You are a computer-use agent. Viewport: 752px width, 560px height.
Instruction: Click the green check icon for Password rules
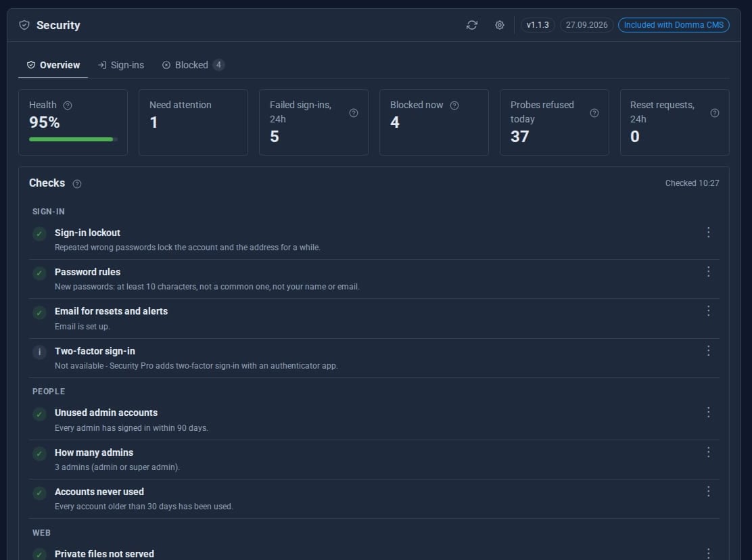point(39,273)
